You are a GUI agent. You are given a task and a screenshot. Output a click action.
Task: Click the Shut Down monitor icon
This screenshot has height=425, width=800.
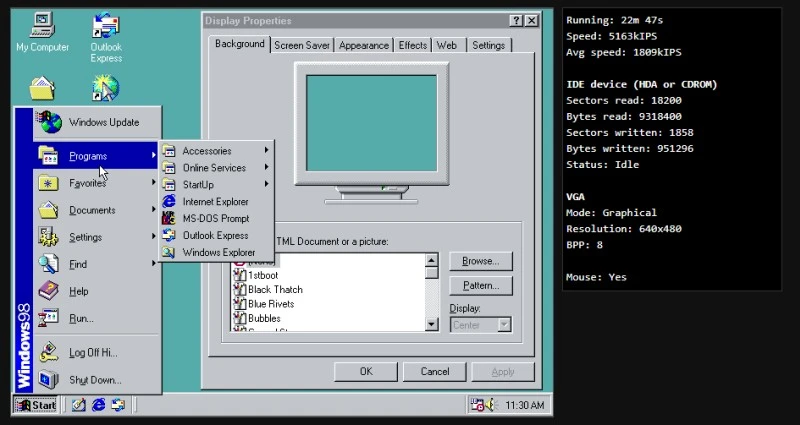[x=48, y=380]
